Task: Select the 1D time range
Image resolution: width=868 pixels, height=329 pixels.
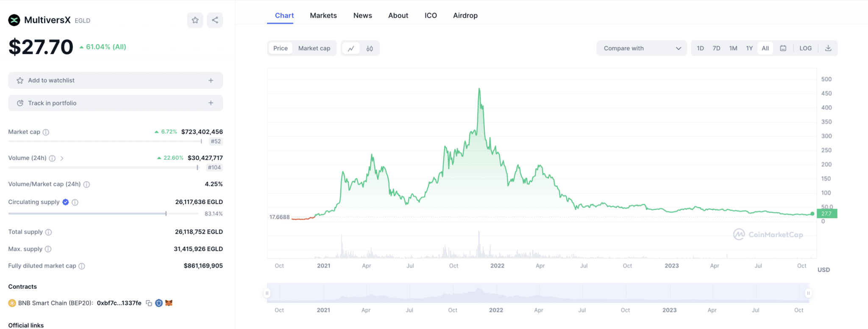Action: tap(700, 48)
